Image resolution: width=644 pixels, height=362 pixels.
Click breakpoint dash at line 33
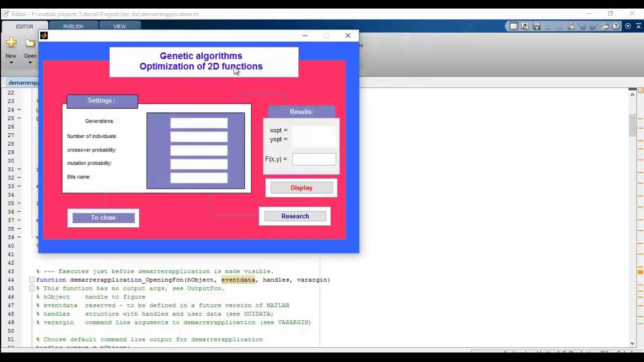[19, 187]
